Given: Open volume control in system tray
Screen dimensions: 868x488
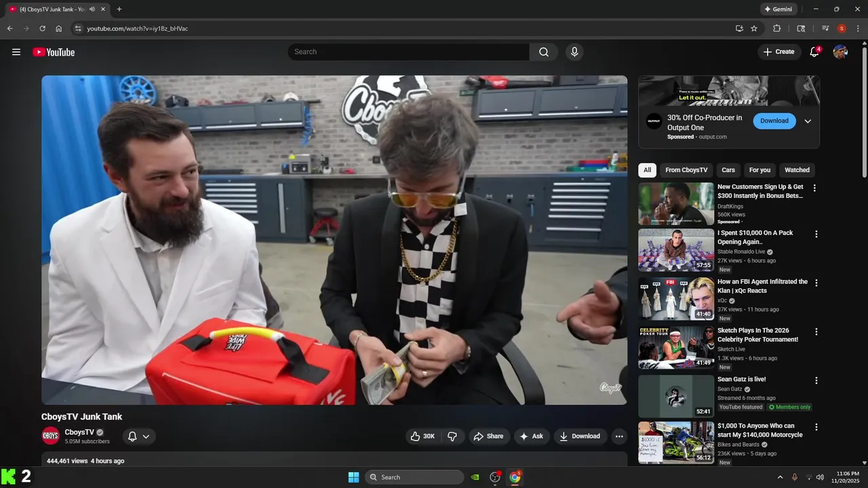Looking at the screenshot, I should pos(820,477).
